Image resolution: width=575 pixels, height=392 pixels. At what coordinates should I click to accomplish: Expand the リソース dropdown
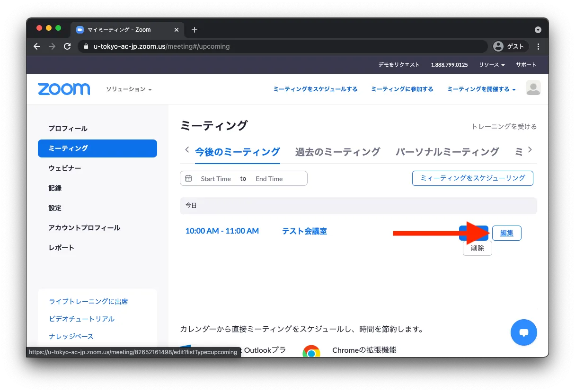[492, 65]
